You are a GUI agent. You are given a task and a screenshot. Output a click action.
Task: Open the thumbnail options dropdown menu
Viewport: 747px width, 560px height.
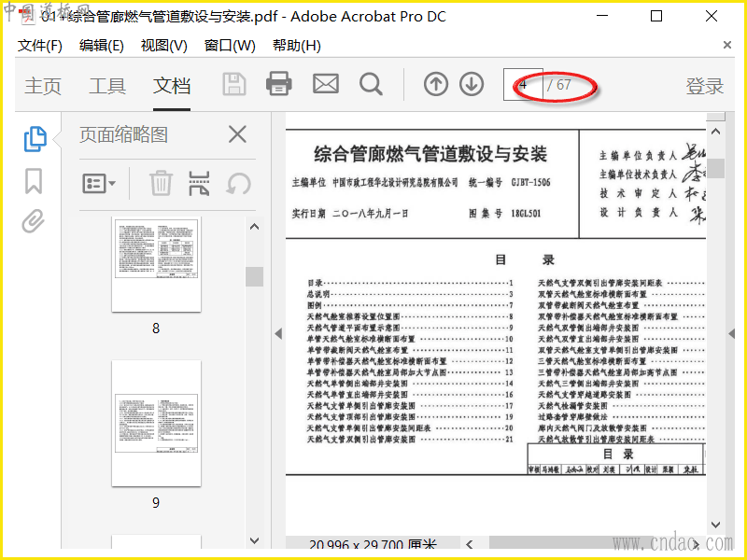pyautogui.click(x=99, y=183)
